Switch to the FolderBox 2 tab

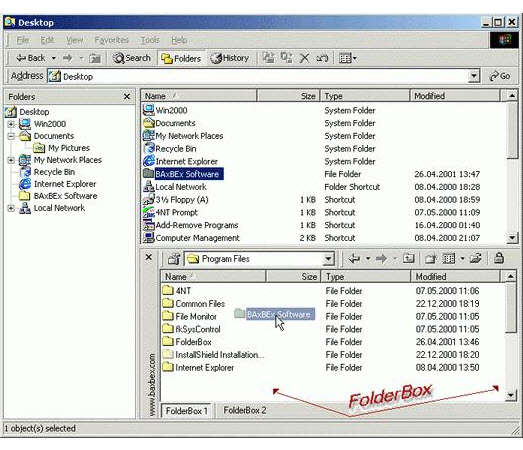245,410
